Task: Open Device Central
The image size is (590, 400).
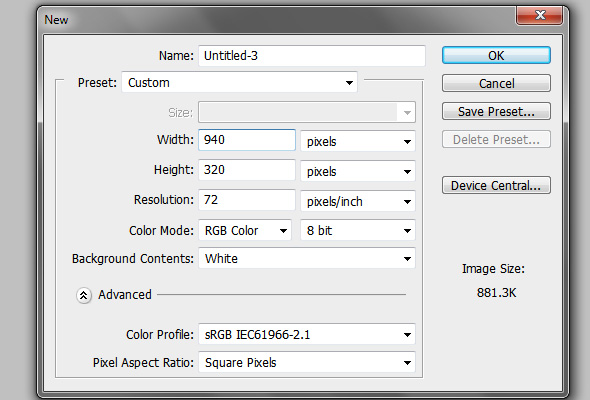Action: coord(496,185)
